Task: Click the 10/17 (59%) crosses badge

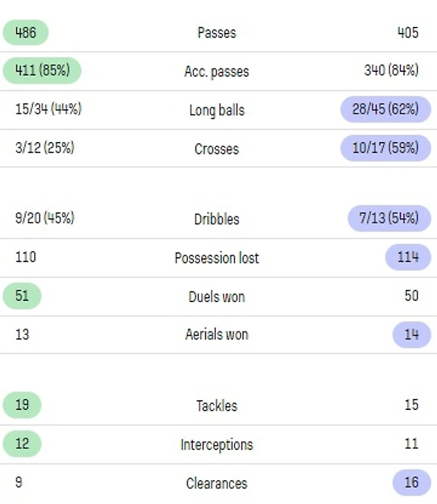Action: [x=386, y=148]
